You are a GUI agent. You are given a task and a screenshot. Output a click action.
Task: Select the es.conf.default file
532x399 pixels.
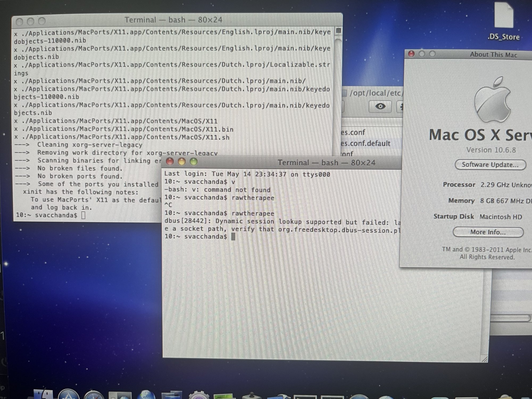pos(366,144)
